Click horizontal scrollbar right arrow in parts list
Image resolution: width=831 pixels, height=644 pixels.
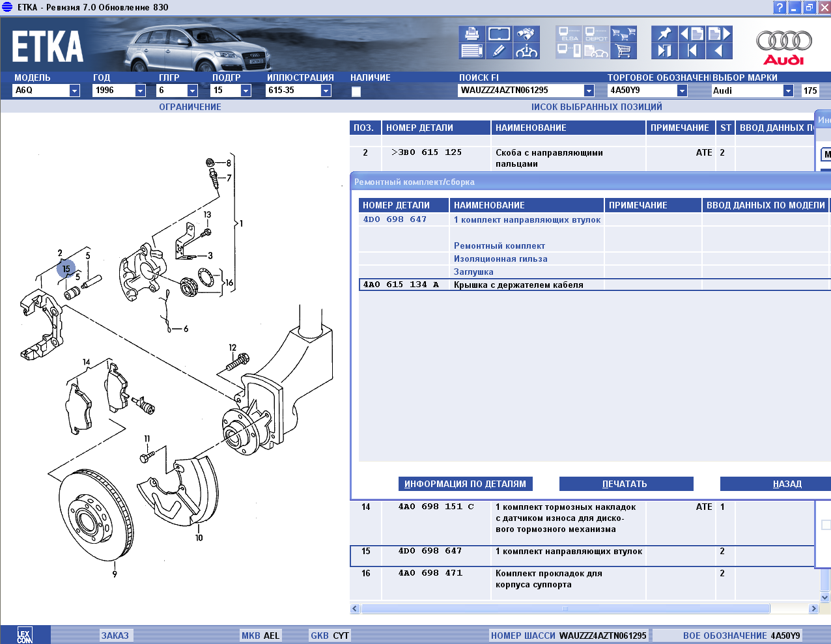813,609
